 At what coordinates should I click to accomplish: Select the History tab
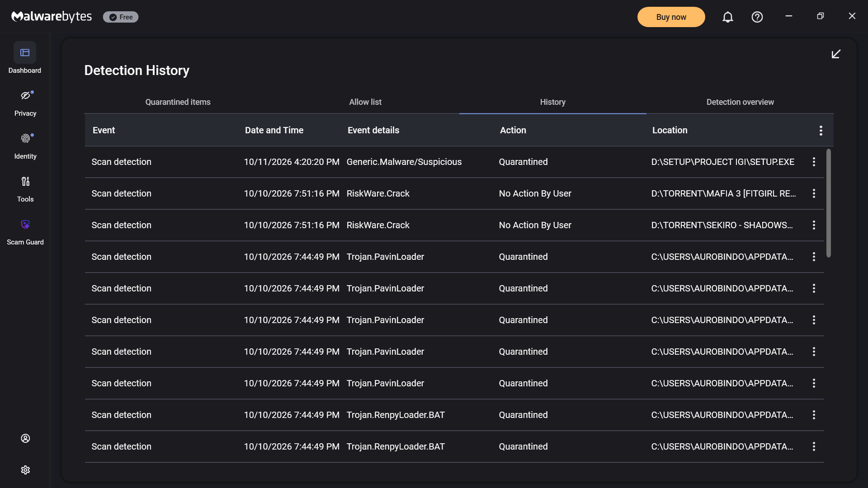(x=552, y=102)
